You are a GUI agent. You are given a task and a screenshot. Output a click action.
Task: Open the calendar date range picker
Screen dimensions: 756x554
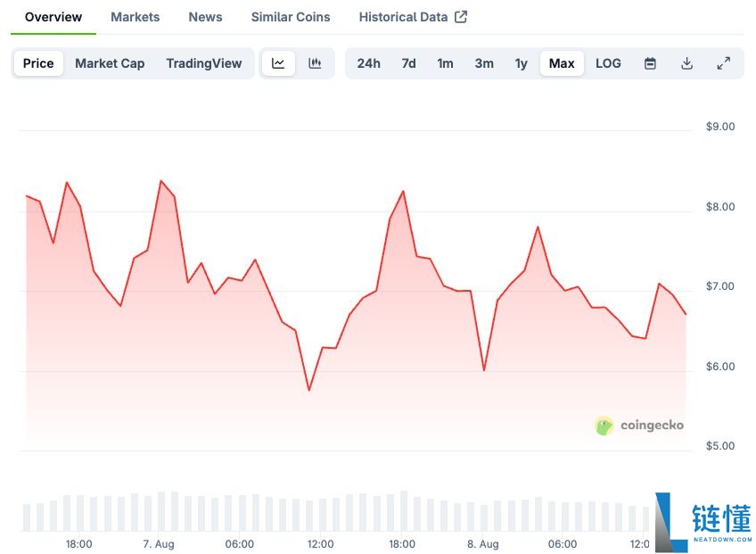650,63
